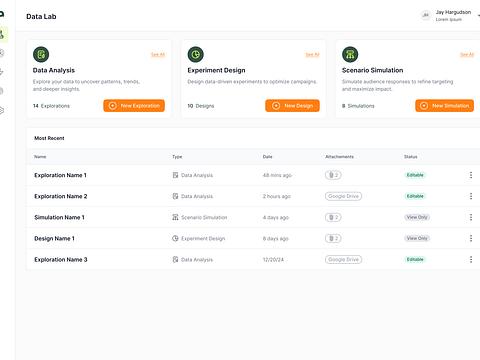
Task: Click the Most Recent section heading
Action: (49, 138)
